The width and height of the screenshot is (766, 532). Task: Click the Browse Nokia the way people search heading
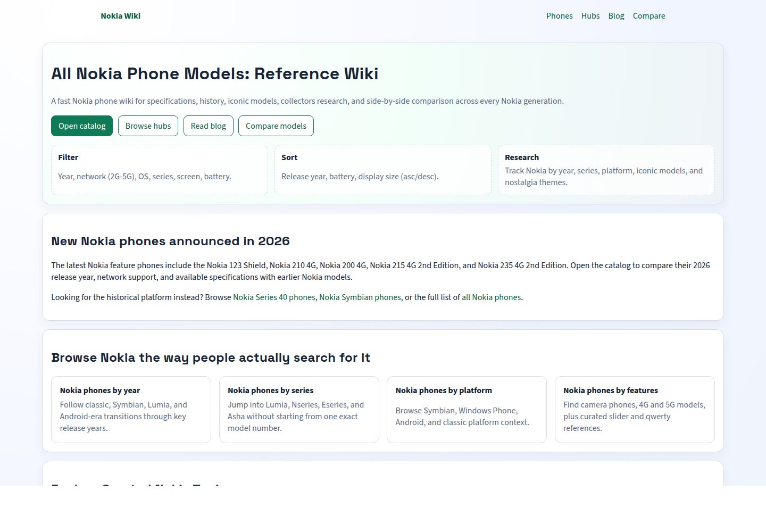(211, 358)
